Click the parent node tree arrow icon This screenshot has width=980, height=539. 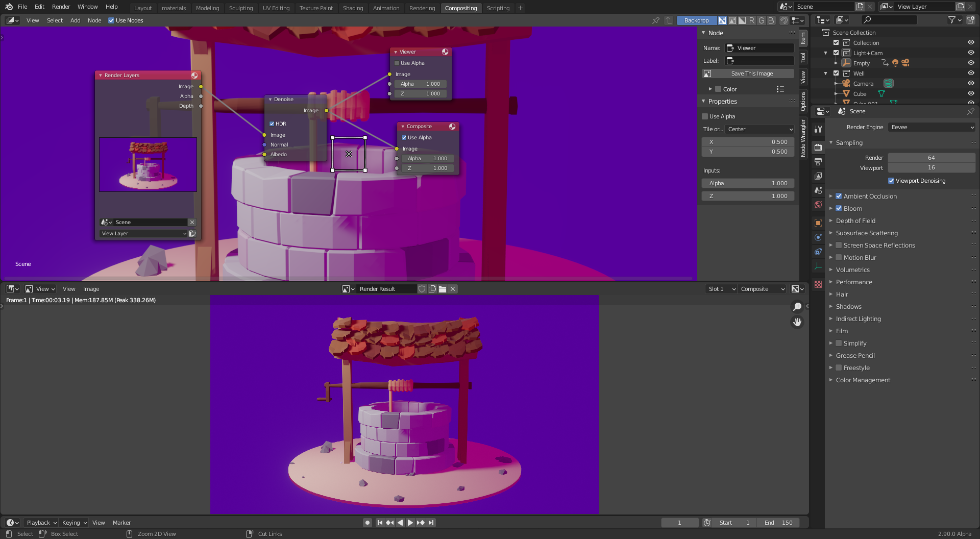point(669,20)
